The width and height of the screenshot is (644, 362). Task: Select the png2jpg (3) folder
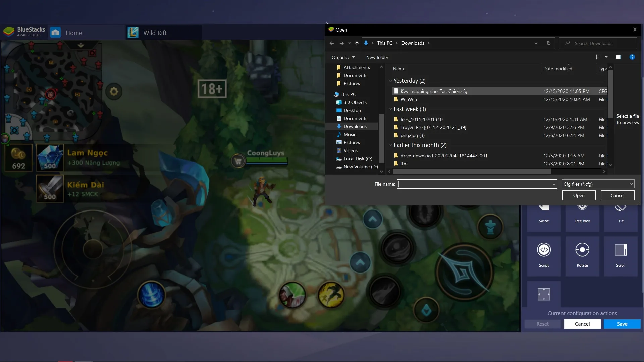499,135
